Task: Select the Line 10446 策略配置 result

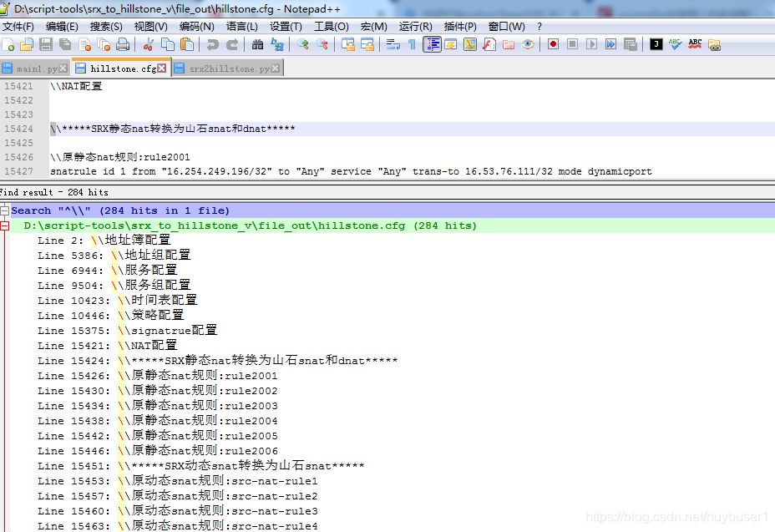Action: pyautogui.click(x=111, y=316)
